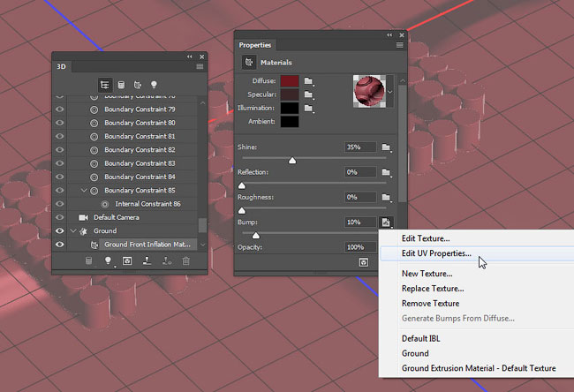Open the Shine texture folder icon
Screen dimensions: 574x392
tap(386, 147)
